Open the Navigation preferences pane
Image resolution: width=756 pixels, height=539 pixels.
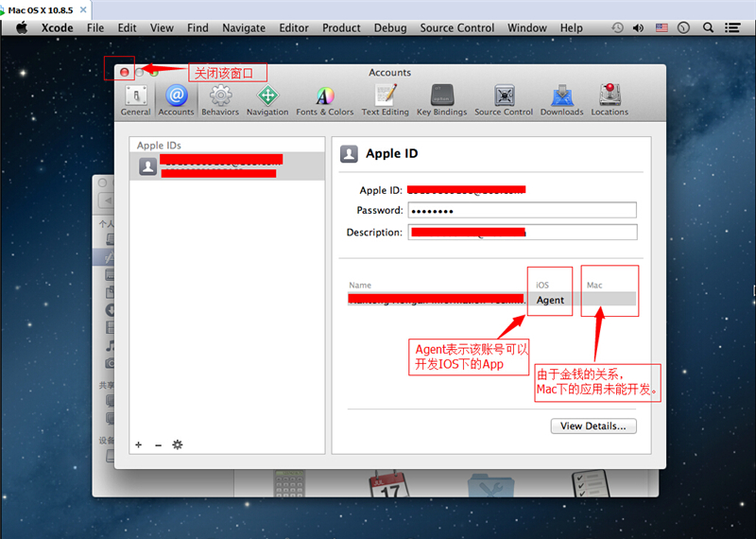(267, 100)
